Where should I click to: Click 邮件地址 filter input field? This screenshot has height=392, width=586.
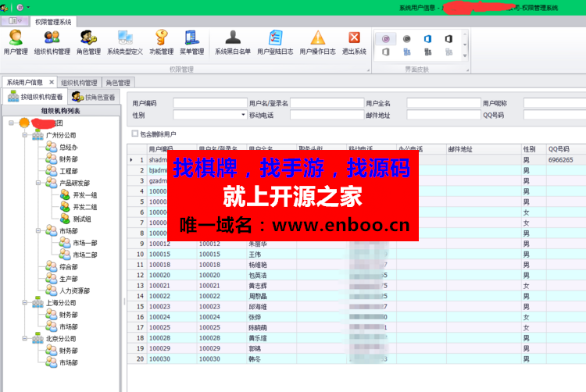tap(444, 115)
